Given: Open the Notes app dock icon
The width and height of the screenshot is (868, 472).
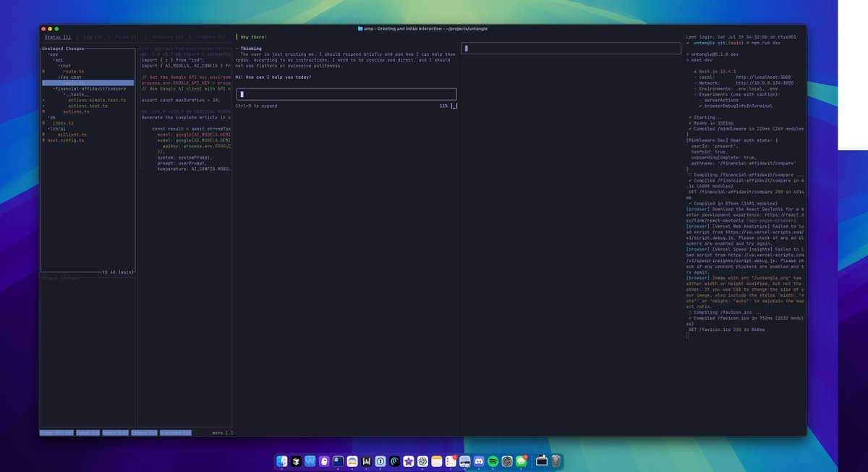Looking at the screenshot, I should coord(436,461).
